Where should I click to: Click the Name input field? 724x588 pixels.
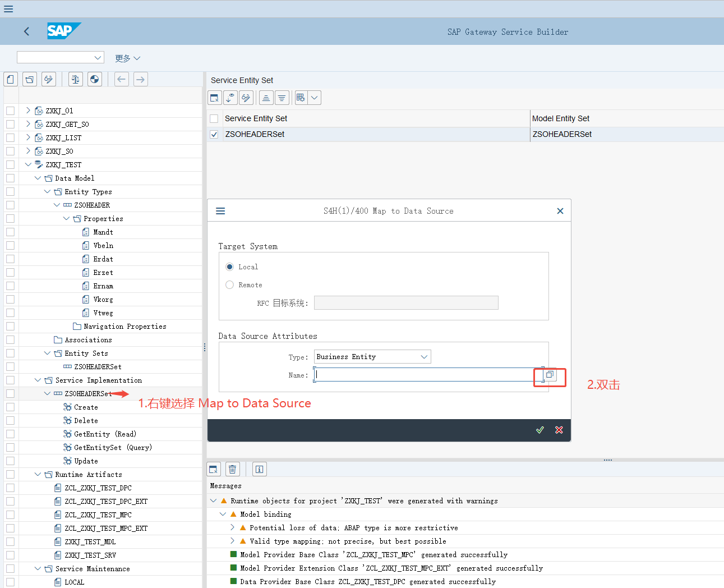pos(428,375)
